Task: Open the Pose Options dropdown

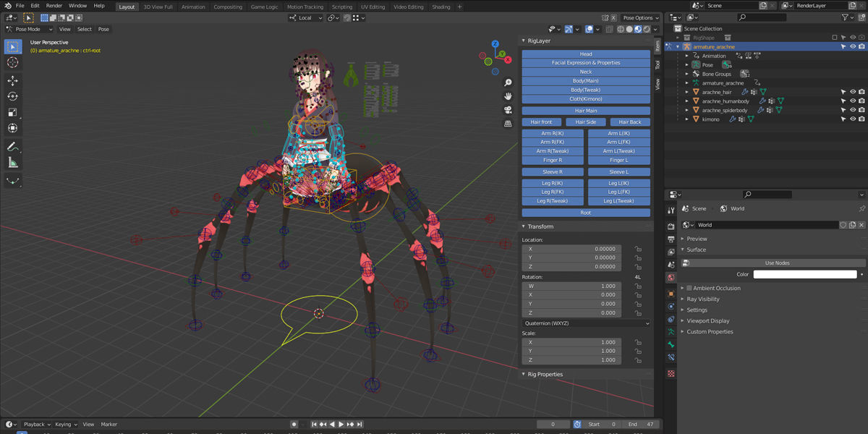Action: [x=641, y=18]
